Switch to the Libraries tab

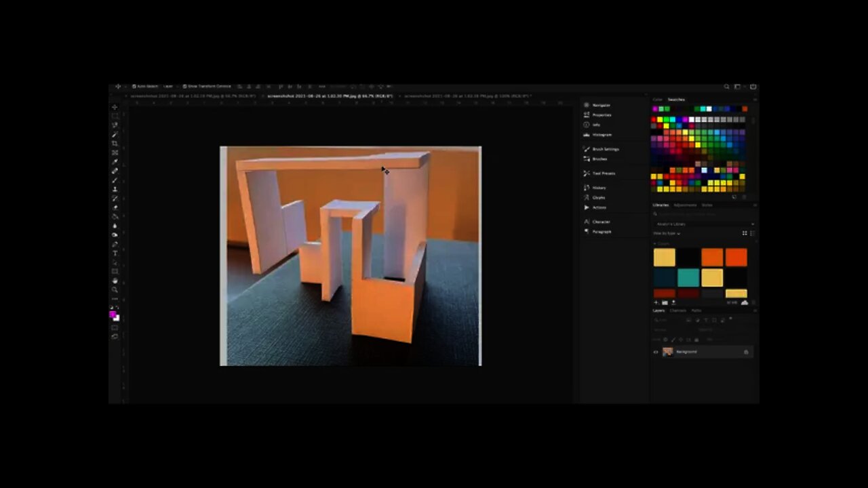(x=660, y=205)
